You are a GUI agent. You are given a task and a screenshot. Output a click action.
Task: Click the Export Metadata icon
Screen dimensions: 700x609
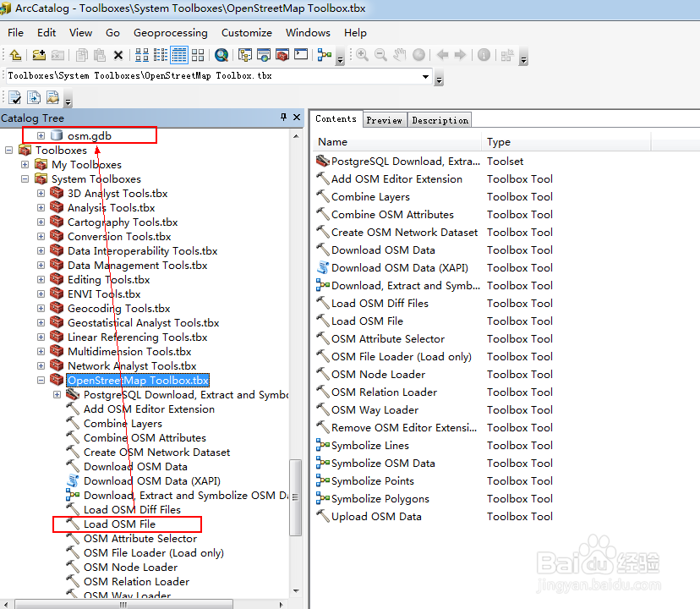(34, 97)
